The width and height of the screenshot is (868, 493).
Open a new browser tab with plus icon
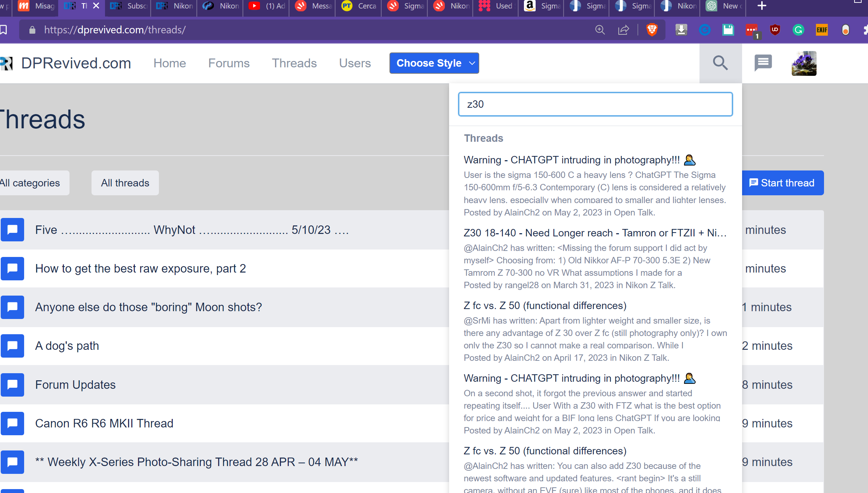point(762,6)
